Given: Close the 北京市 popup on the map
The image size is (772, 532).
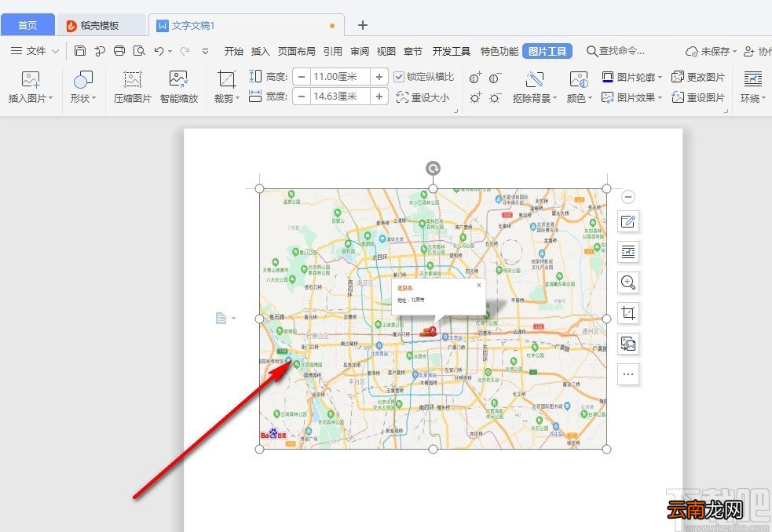Looking at the screenshot, I should (478, 285).
